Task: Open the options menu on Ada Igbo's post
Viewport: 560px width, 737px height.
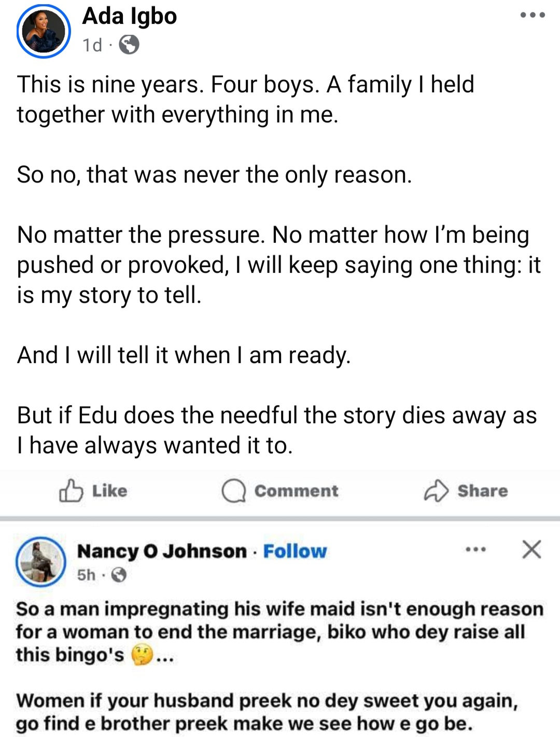Action: click(x=533, y=15)
